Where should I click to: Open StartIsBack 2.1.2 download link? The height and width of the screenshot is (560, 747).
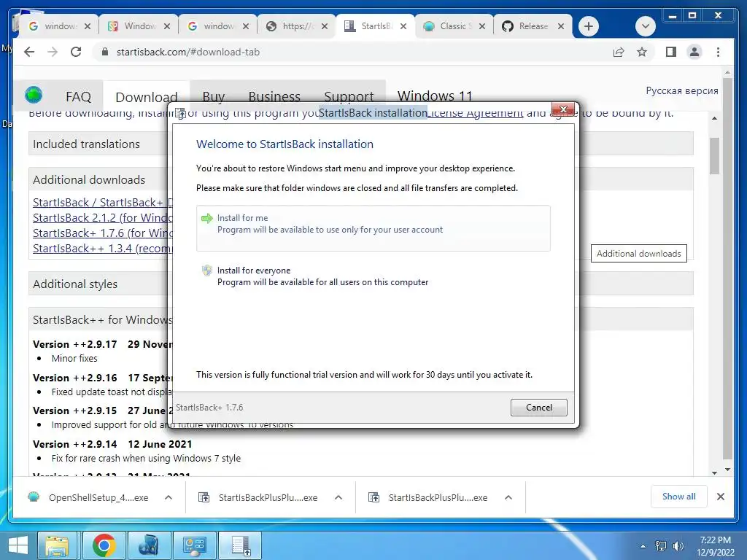pyautogui.click(x=102, y=217)
